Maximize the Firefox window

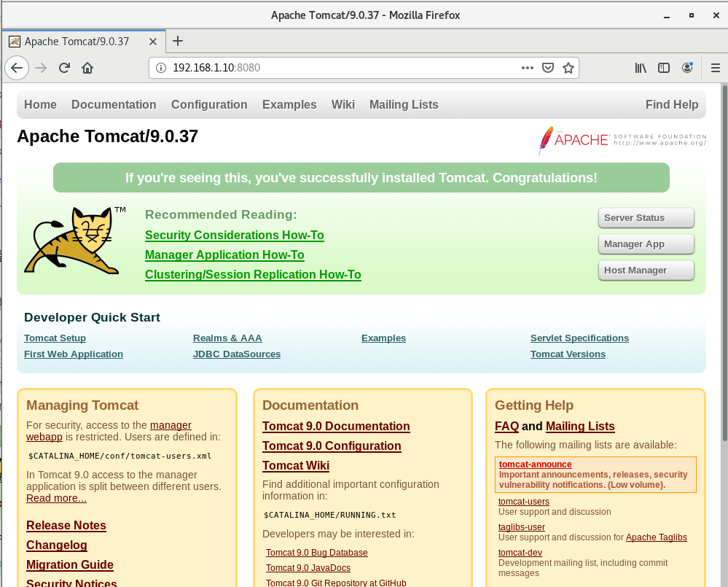point(692,15)
